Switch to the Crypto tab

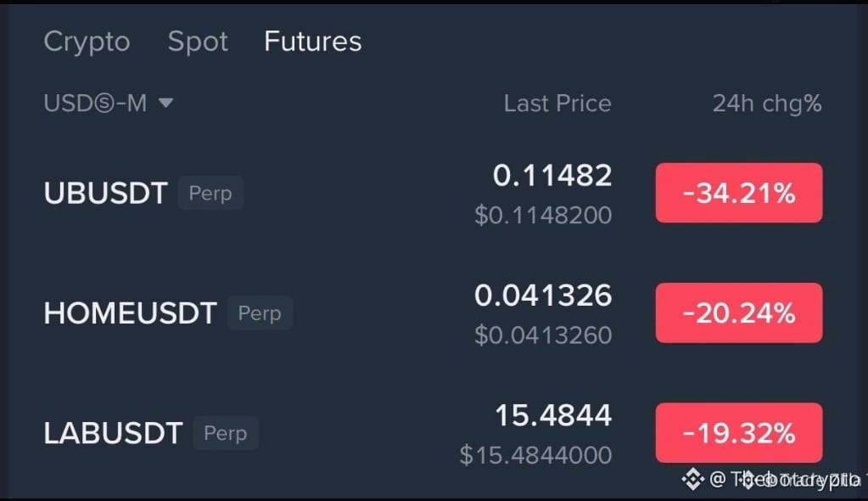87,42
